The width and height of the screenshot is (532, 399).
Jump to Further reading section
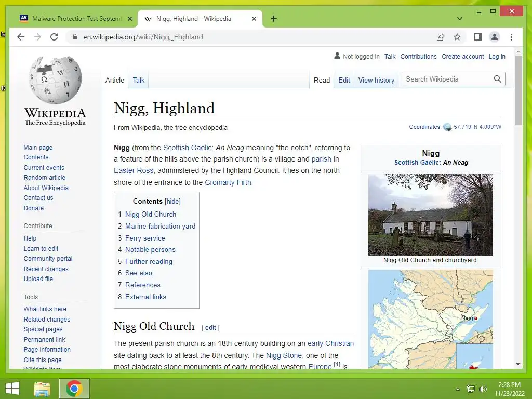click(149, 262)
